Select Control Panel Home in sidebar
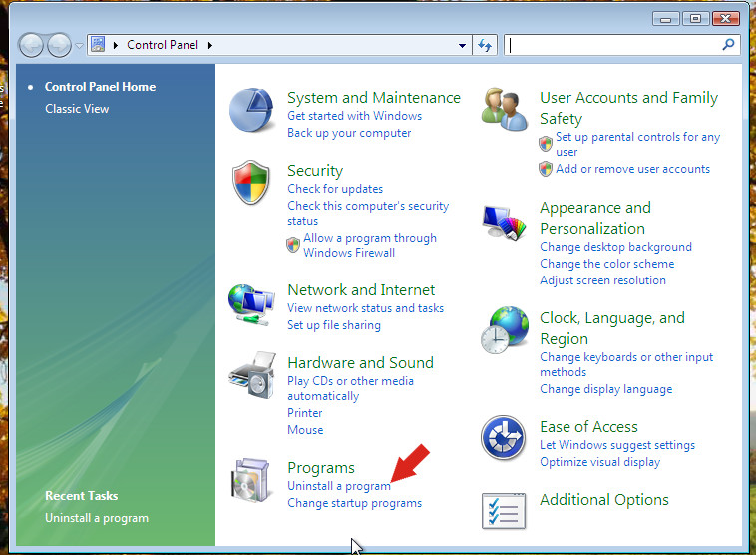The width and height of the screenshot is (756, 555). point(101,87)
